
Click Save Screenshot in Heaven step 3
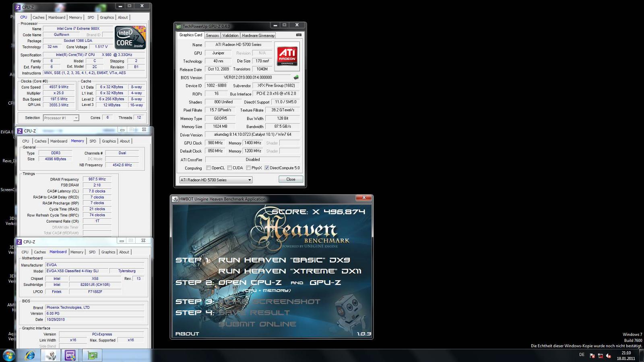[269, 302]
